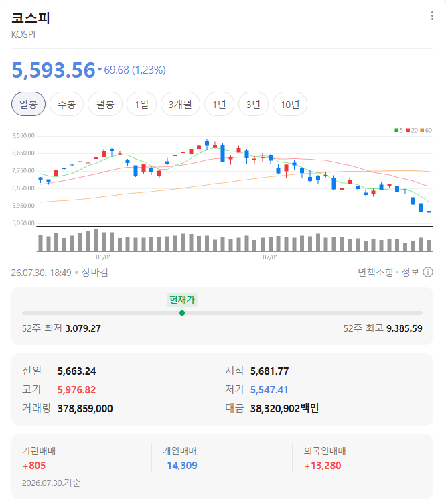Click the current index value 5,593.56
The image size is (446, 504).
click(x=54, y=70)
